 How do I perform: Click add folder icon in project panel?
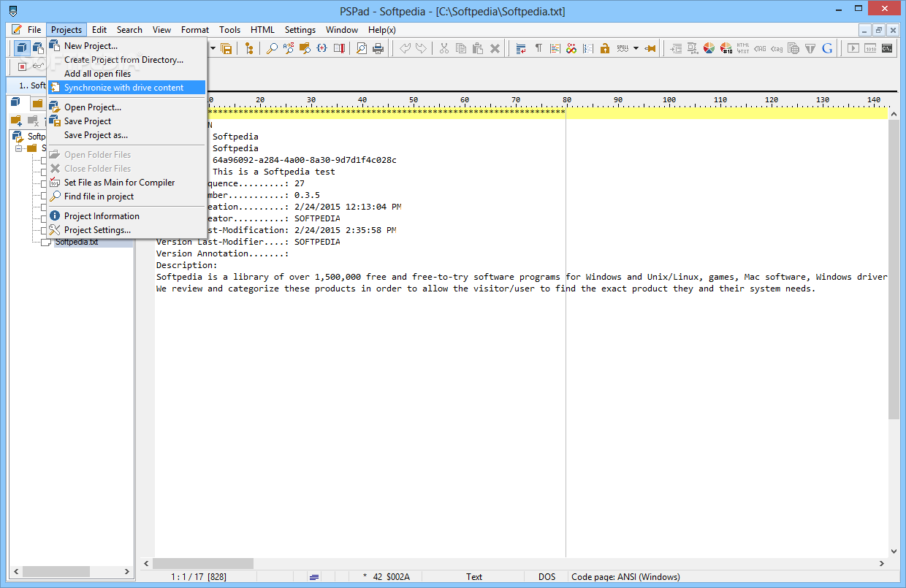point(16,120)
